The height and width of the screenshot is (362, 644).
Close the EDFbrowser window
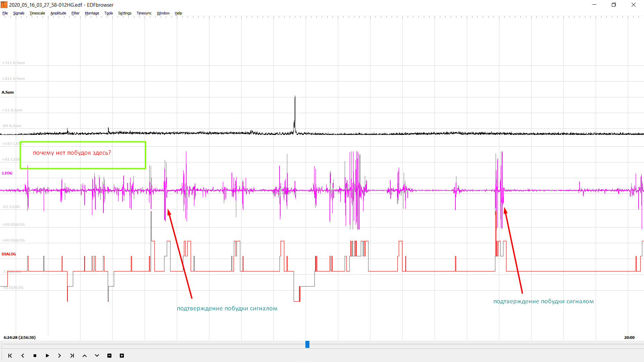(x=634, y=5)
